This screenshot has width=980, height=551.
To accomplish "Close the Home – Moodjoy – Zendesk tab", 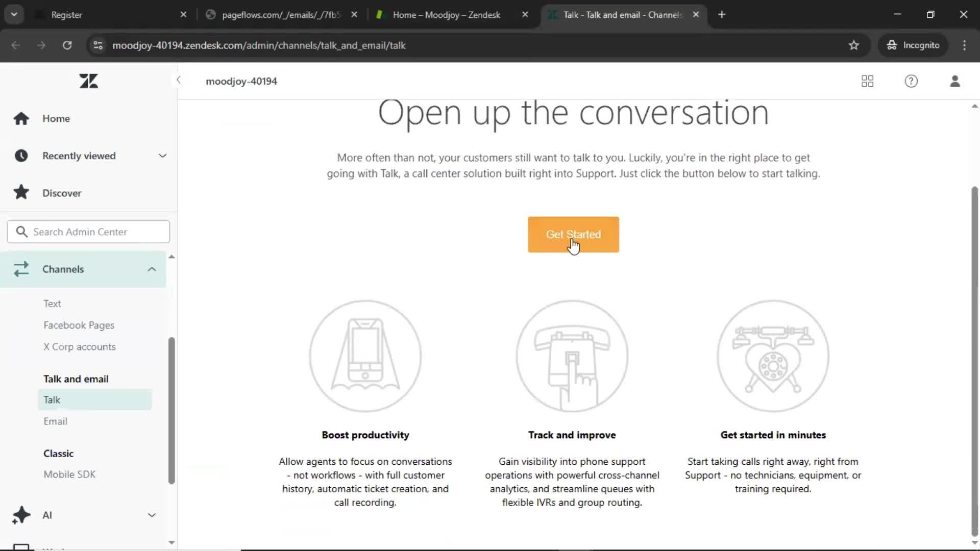I will [525, 15].
